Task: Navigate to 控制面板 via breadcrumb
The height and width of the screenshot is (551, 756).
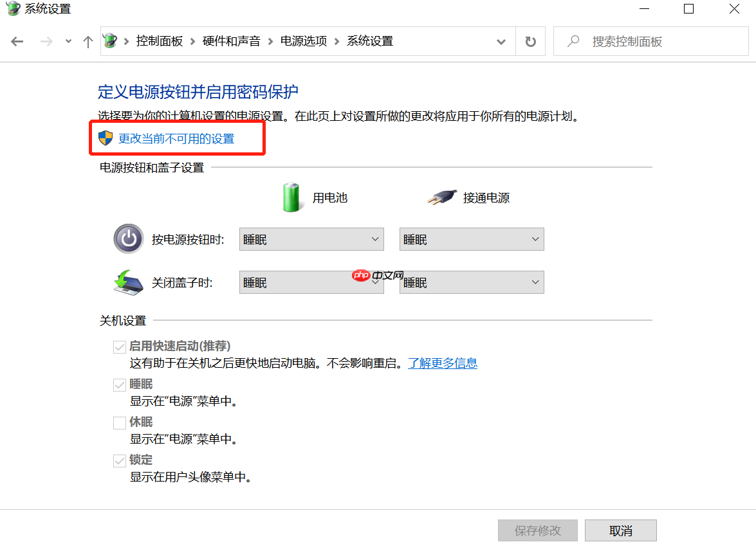Action: pyautogui.click(x=160, y=41)
